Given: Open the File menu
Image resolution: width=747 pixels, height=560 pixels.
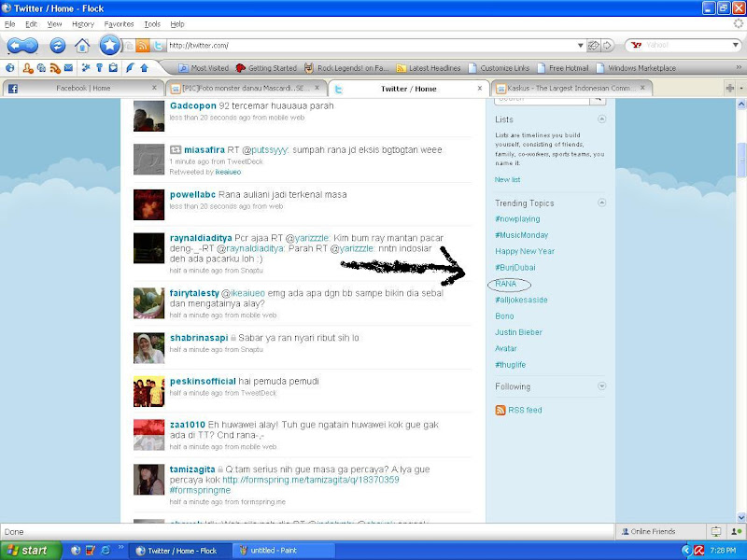Looking at the screenshot, I should tap(9, 24).
